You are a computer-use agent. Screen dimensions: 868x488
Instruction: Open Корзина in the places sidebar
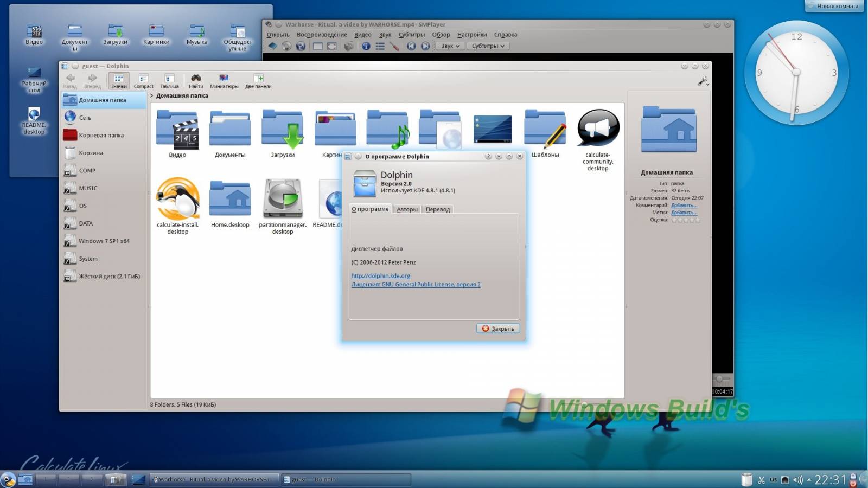(104, 152)
